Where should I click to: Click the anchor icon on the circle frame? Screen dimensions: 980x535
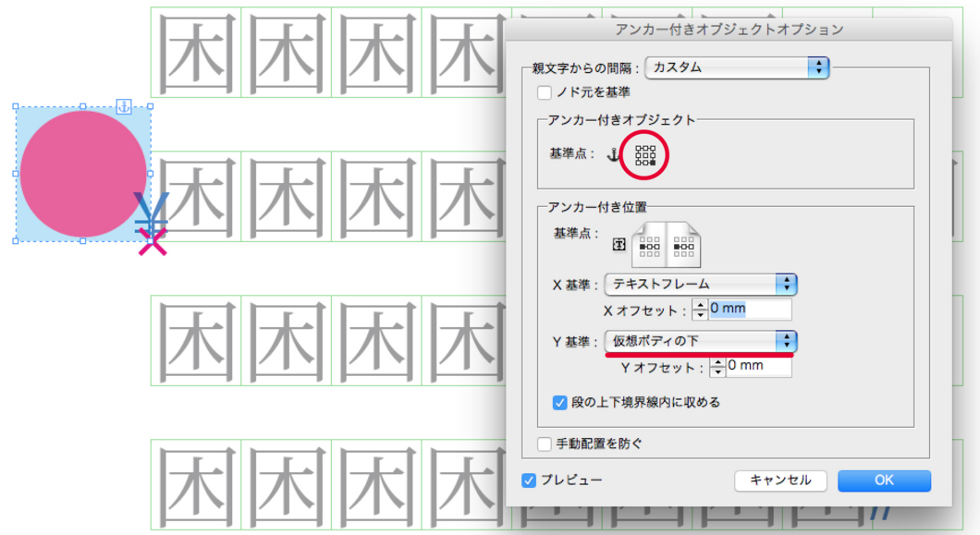point(124,107)
